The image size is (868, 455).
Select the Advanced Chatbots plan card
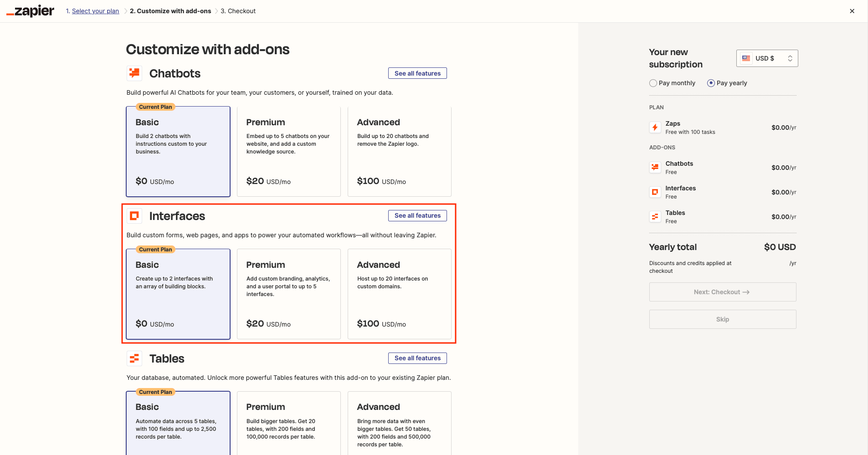[399, 152]
